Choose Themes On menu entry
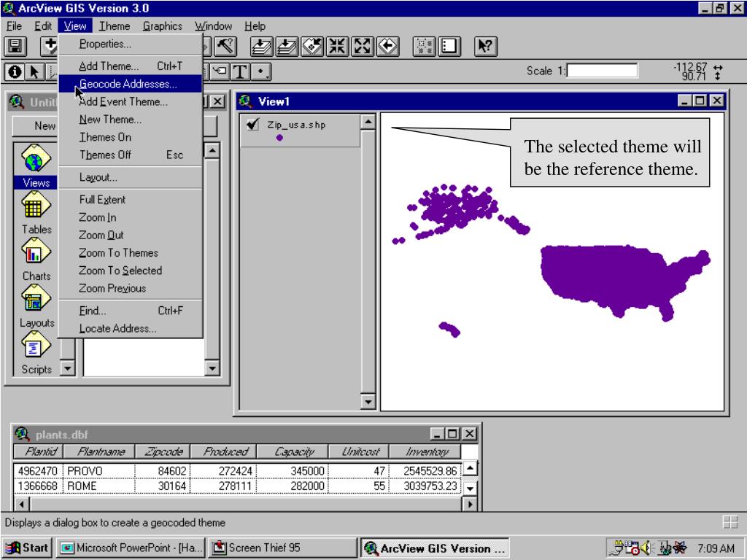Screen dimensions: 747x560 pos(130,137)
